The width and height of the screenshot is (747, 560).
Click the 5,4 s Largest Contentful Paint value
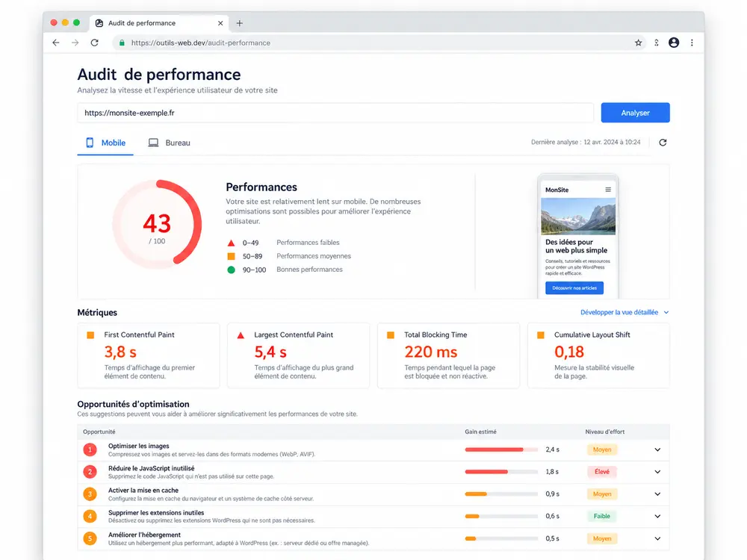270,352
